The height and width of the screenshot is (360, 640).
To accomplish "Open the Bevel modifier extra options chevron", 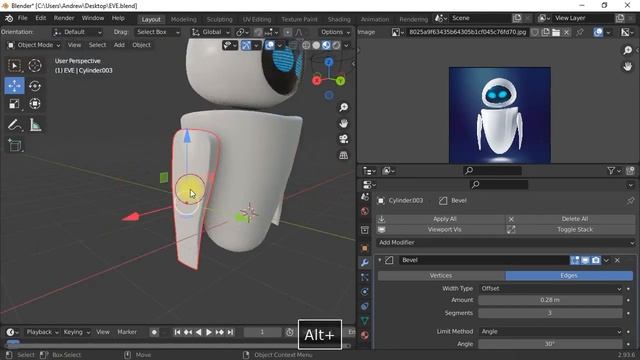I will coord(606,260).
